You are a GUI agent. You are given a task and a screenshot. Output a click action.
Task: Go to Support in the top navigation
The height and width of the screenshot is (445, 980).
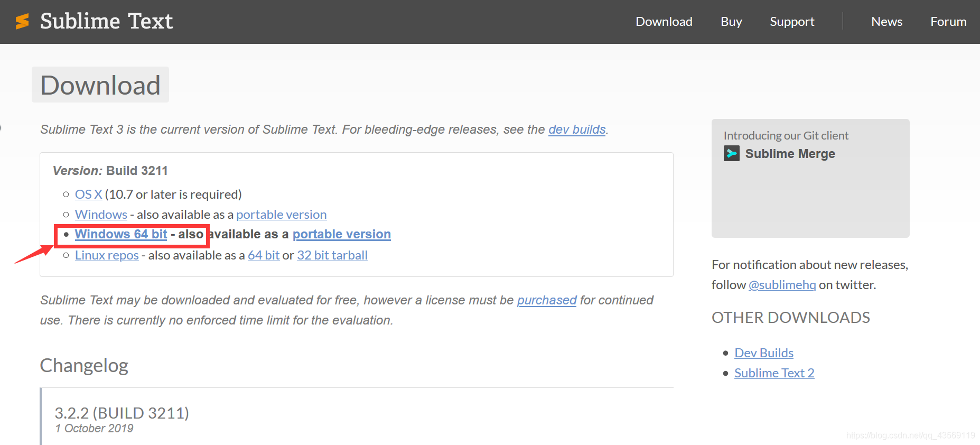[792, 22]
